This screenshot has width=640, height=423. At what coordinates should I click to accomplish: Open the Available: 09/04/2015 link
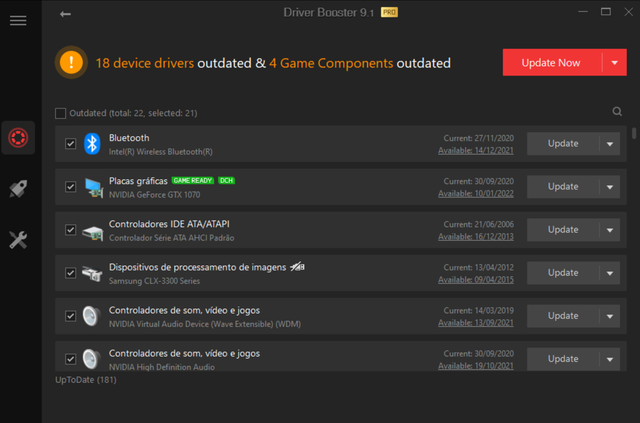(476, 280)
